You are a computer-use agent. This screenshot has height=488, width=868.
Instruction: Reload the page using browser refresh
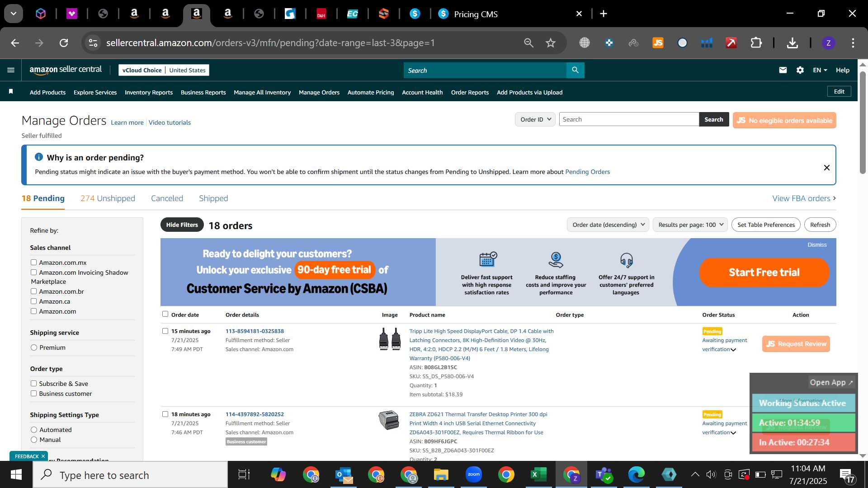(x=64, y=43)
